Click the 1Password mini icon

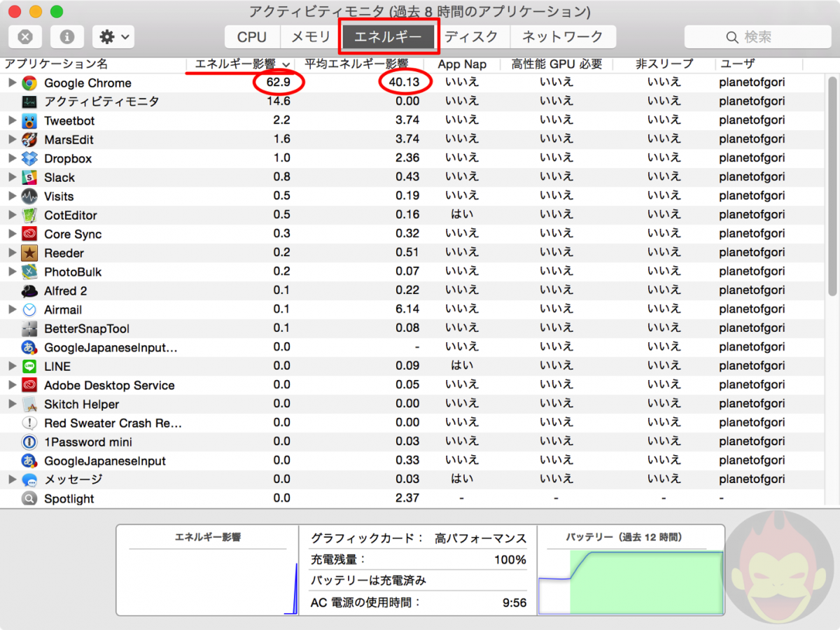[29, 442]
